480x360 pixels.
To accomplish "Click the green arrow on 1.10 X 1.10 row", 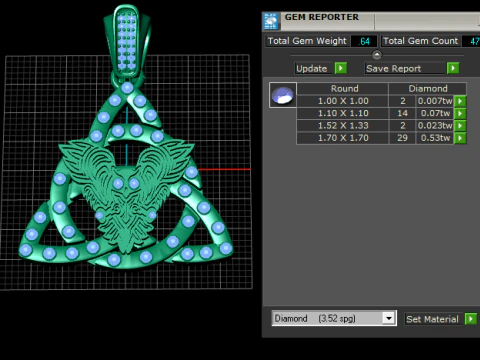I will [460, 113].
